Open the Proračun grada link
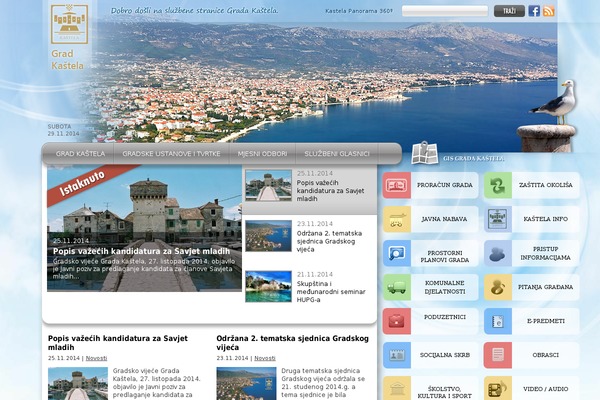This screenshot has width=600, height=400. [x=445, y=185]
